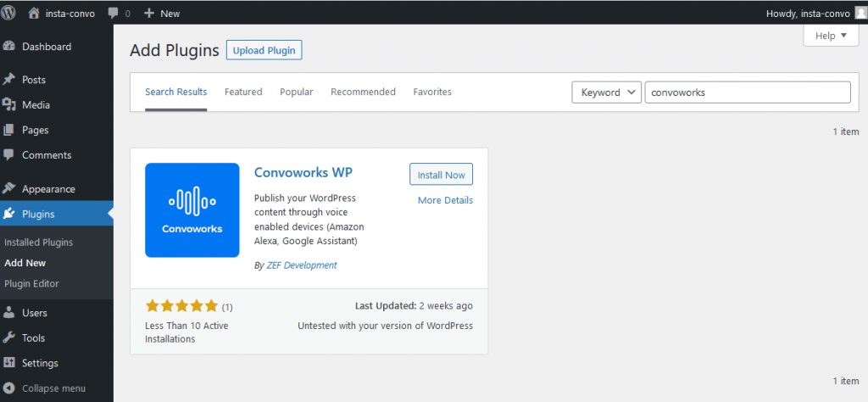Open the Howdy insta-convo user menu
The image size is (868, 402).
click(816, 14)
